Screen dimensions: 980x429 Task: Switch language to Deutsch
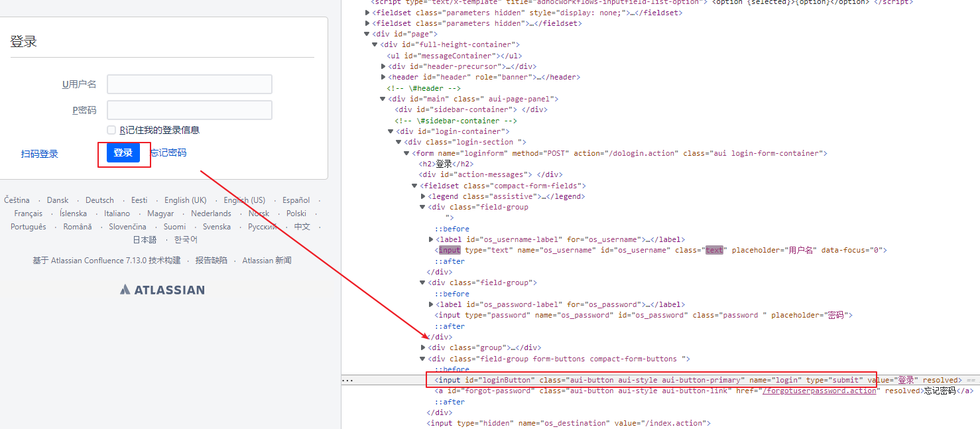(99, 200)
